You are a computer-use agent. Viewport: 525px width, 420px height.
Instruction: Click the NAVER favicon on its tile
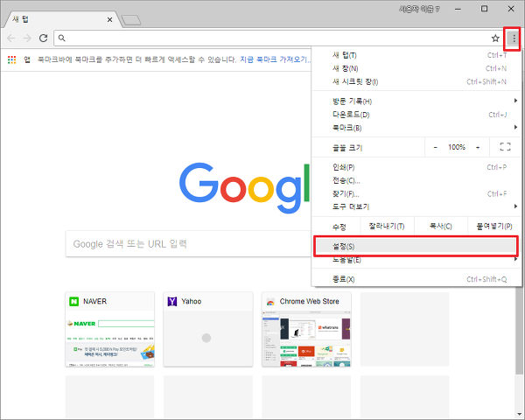click(x=74, y=301)
